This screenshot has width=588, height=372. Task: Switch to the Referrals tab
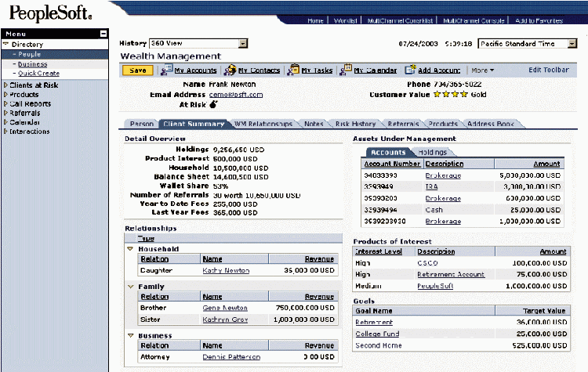[x=403, y=124]
